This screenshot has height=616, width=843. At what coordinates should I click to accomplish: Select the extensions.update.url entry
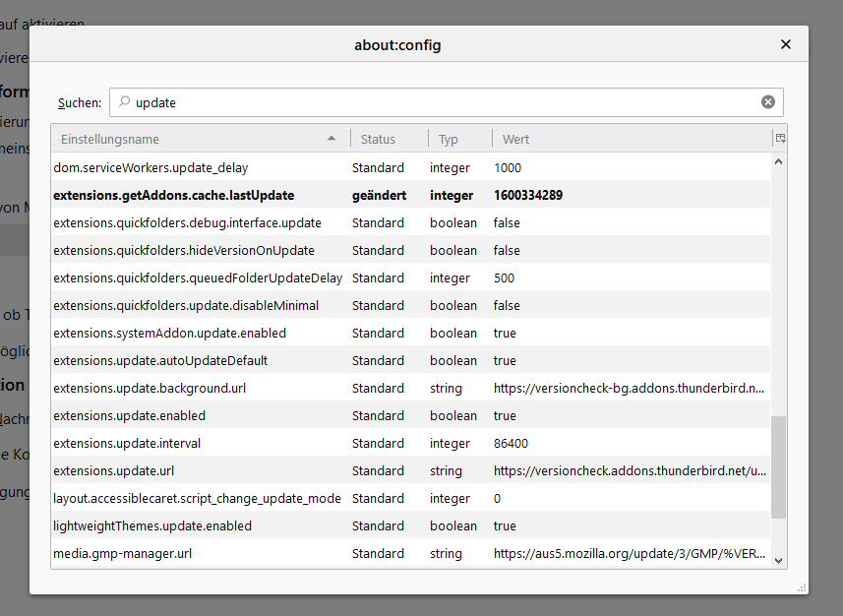click(x=114, y=470)
